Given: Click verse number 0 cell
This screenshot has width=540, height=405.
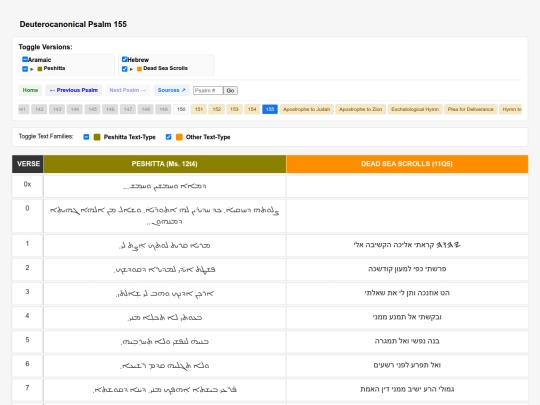Looking at the screenshot, I should tap(28, 216).
